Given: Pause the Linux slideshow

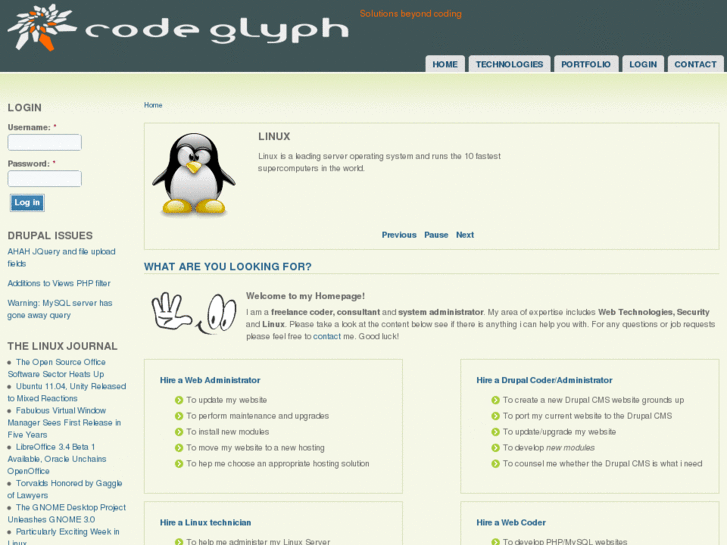Looking at the screenshot, I should pos(436,235).
